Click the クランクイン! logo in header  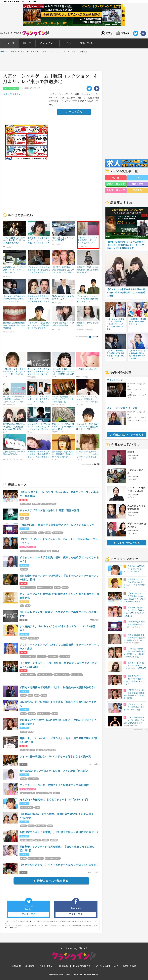pos(36,33)
